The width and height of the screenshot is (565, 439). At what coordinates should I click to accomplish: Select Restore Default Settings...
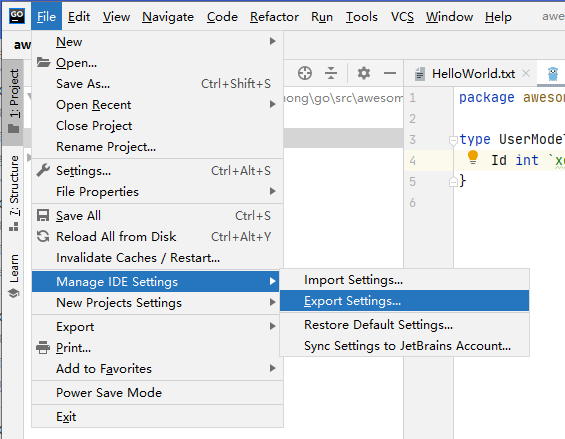(x=404, y=324)
